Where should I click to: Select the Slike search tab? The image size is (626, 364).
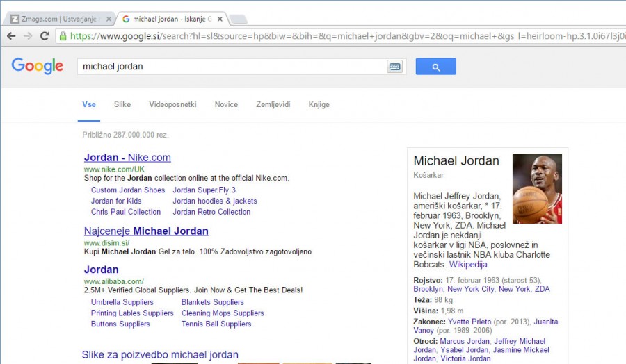tap(122, 104)
